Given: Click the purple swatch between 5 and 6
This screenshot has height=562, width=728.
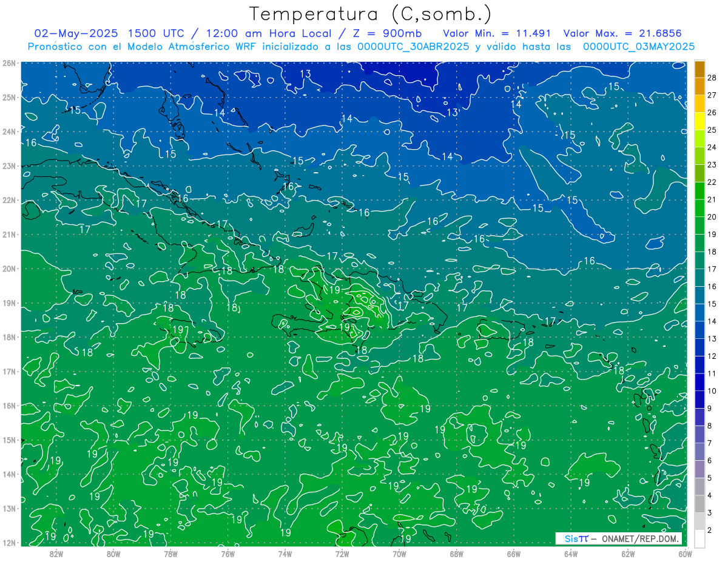Looking at the screenshot, I should point(699,469).
